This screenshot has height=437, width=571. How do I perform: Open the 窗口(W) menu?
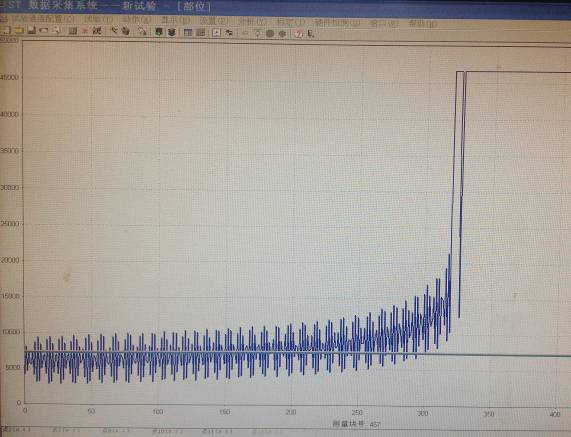384,23
